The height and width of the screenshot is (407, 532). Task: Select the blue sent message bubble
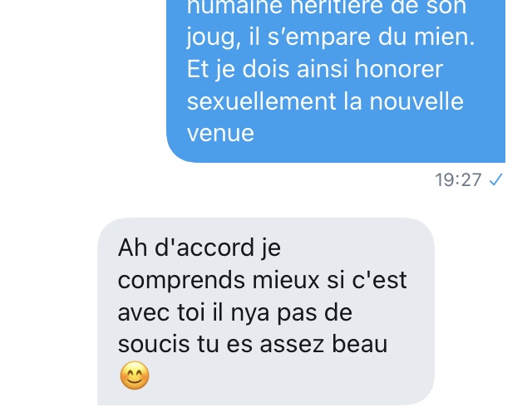click(336, 81)
